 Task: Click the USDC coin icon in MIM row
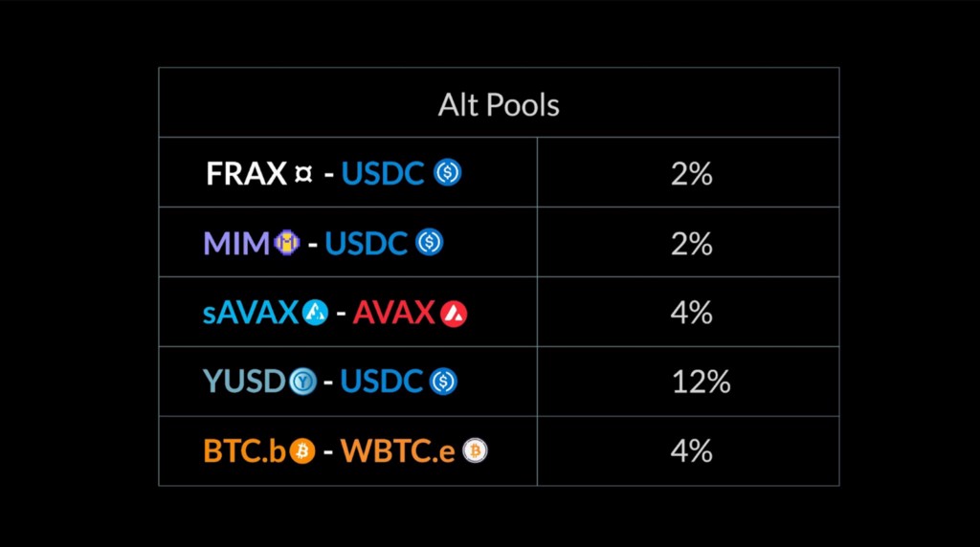coord(430,242)
